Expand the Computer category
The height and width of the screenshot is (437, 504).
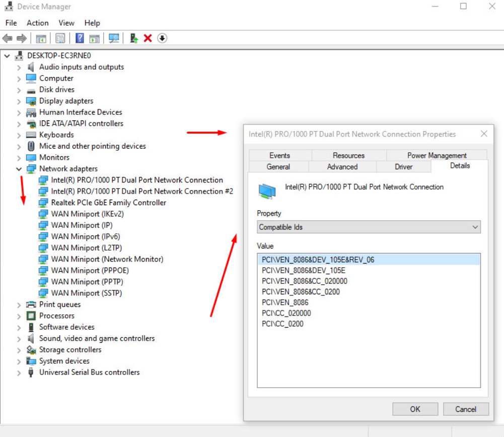19,79
